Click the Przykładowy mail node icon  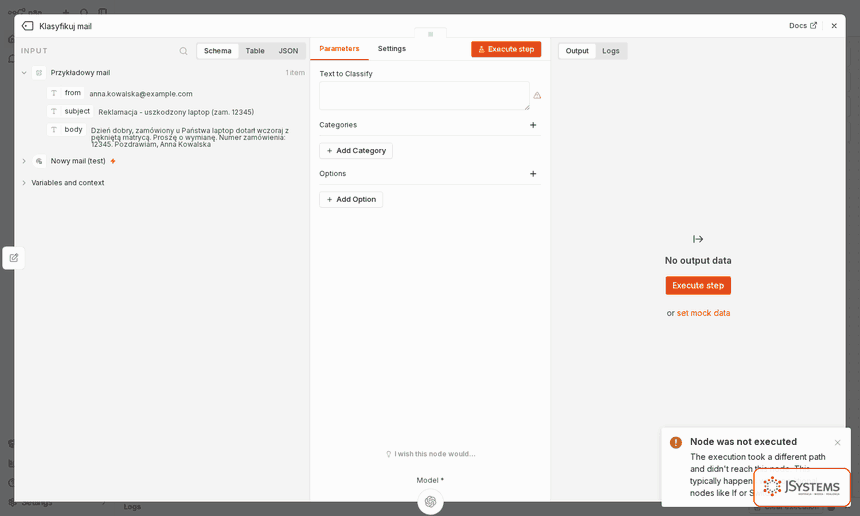[x=39, y=72]
